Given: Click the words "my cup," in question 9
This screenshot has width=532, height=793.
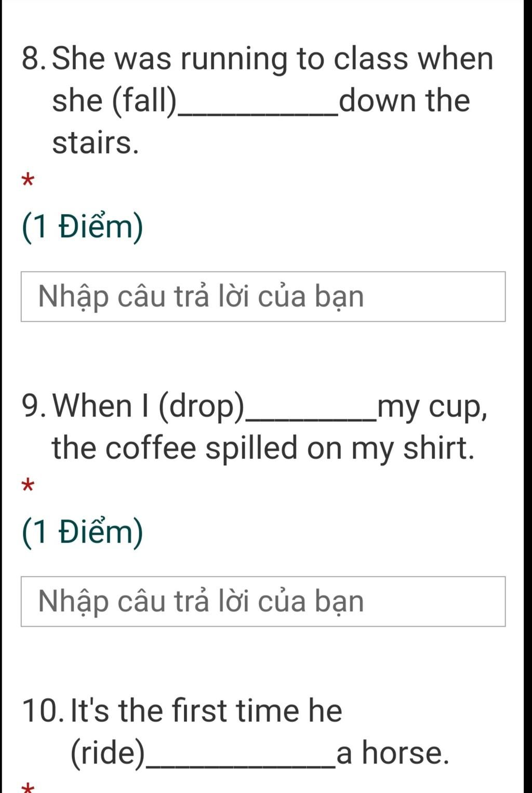Looking at the screenshot, I should tap(433, 407).
